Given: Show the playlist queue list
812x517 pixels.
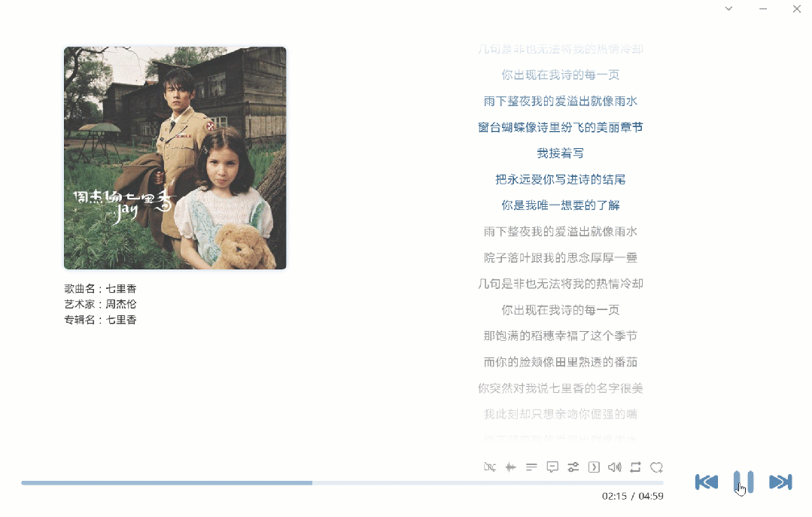Looking at the screenshot, I should click(531, 467).
